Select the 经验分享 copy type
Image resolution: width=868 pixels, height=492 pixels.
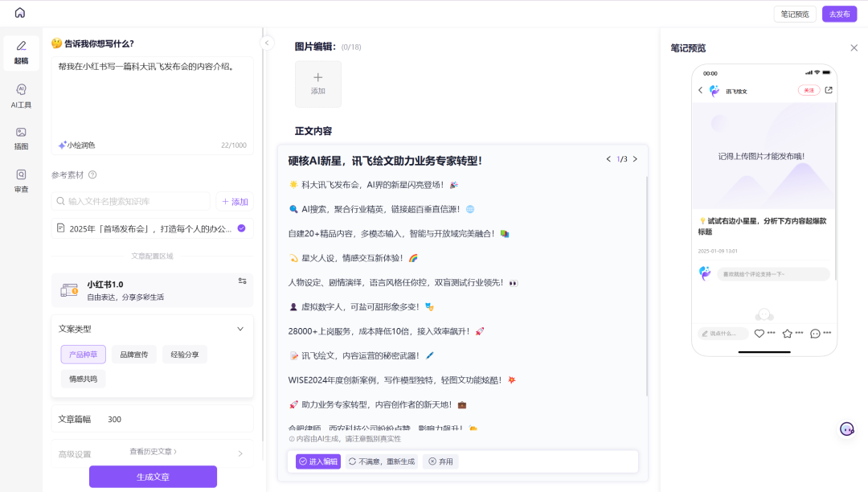[185, 355]
